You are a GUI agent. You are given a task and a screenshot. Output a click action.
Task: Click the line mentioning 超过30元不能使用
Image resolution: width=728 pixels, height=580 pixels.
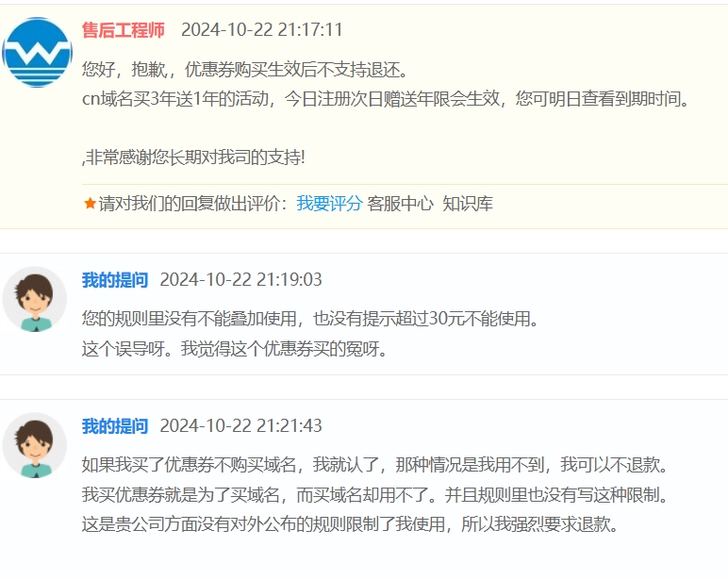[x=309, y=319]
